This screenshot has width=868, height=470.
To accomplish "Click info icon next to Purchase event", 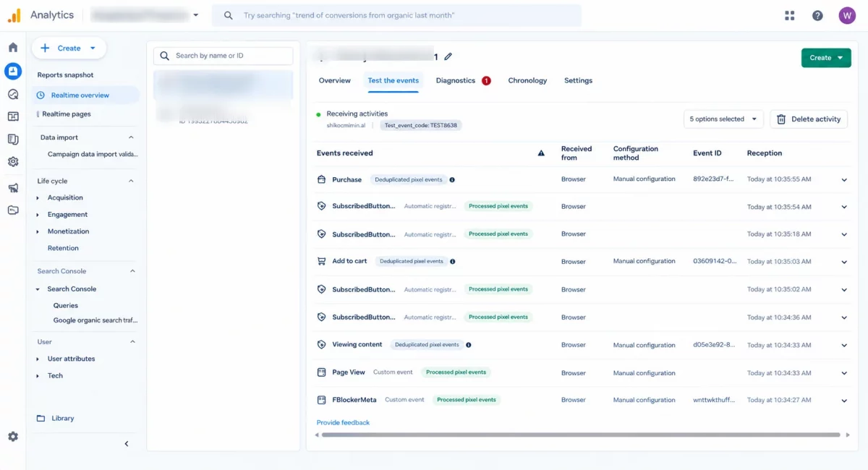I will 452,179.
